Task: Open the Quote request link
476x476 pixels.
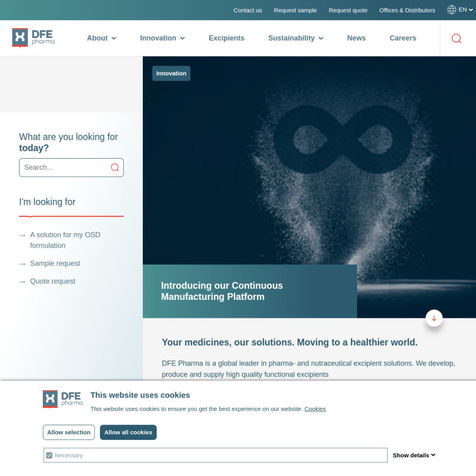Action: (x=52, y=281)
